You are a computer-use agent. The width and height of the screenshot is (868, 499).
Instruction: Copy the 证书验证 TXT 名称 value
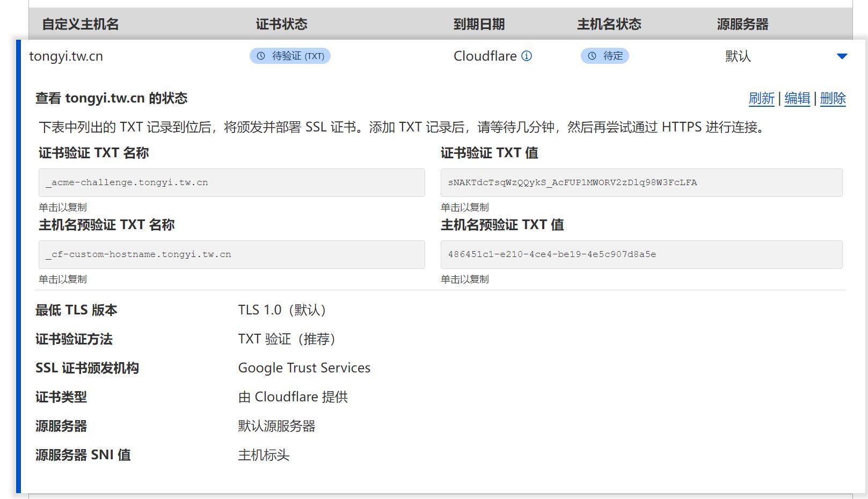tap(231, 182)
